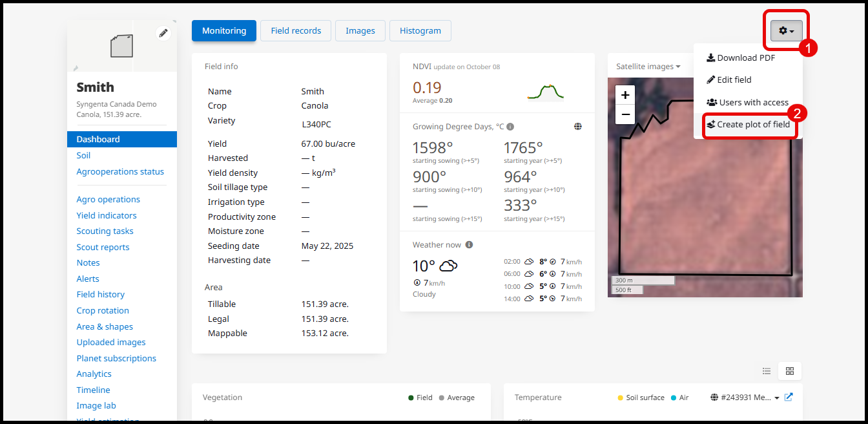Toggle the Field legend in Vegetation chart

coord(420,398)
